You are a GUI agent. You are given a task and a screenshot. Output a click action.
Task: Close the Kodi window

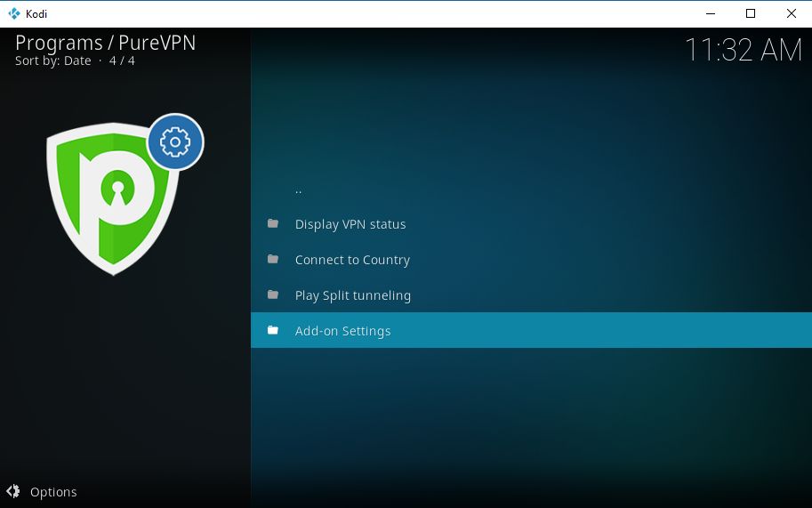pyautogui.click(x=792, y=13)
